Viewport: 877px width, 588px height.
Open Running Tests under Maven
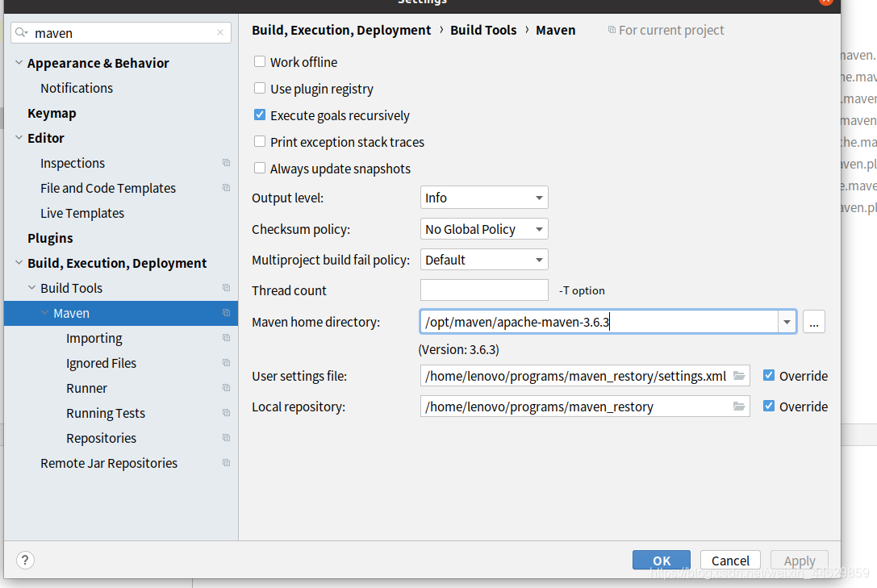[x=106, y=414]
